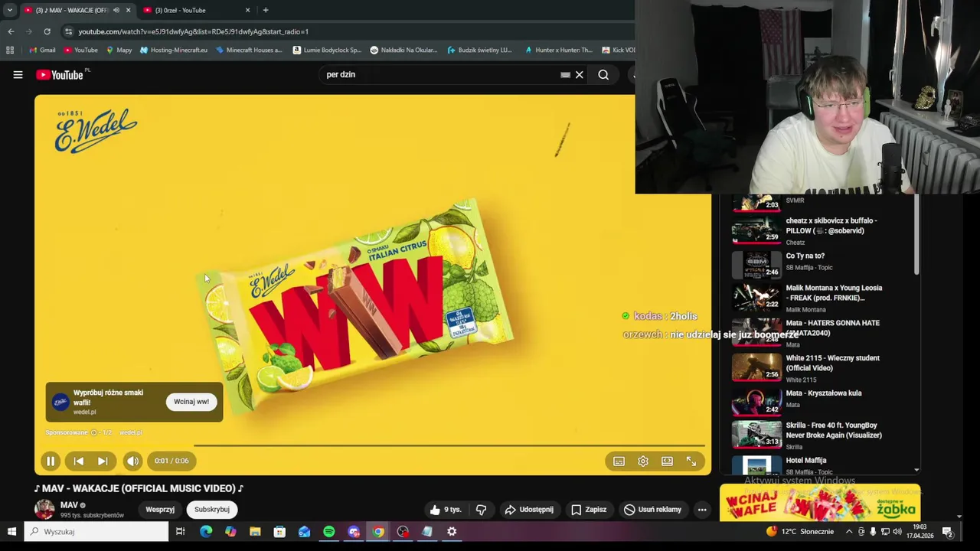Expand the tab search dropdown arrow
This screenshot has width=980, height=551.
coord(9,10)
